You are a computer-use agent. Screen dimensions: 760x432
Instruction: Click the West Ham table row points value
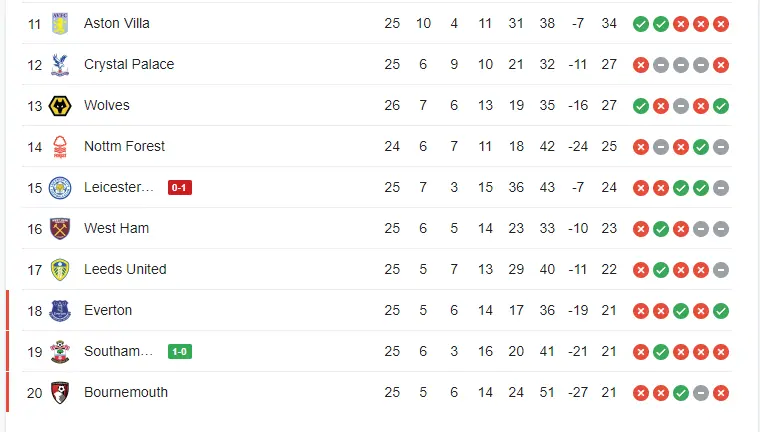click(x=609, y=228)
